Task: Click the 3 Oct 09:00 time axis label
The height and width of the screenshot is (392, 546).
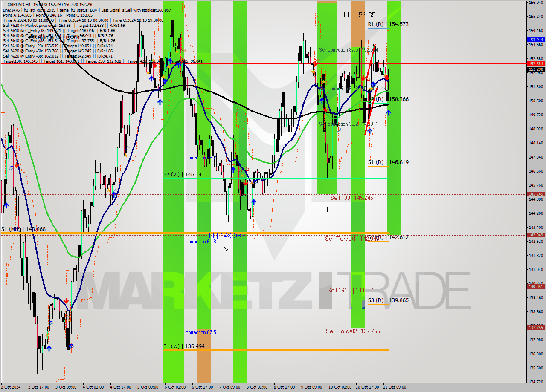Action: coord(66,387)
